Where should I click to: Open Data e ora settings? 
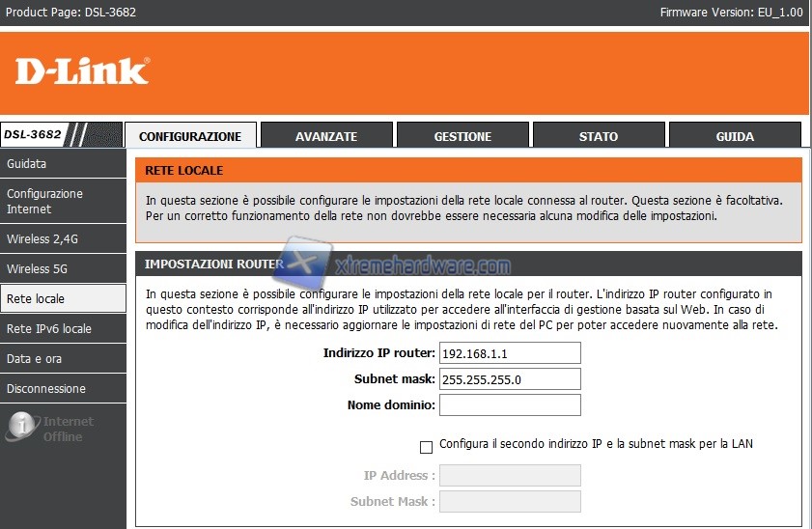(x=63, y=358)
